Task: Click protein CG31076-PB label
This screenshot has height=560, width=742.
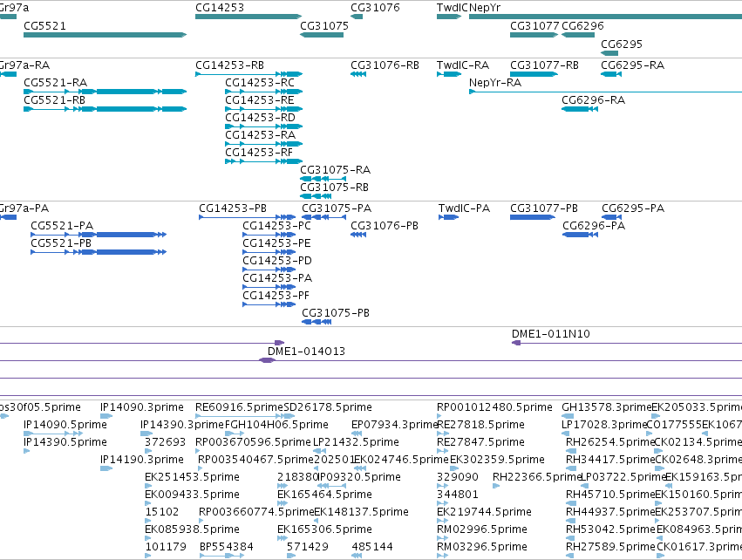Action: [385, 226]
